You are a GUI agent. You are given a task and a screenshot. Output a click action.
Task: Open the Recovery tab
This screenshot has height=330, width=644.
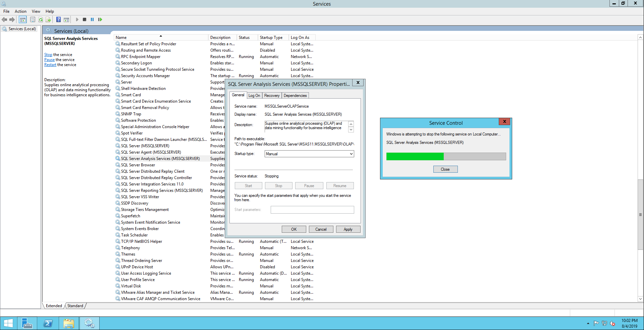pyautogui.click(x=272, y=96)
